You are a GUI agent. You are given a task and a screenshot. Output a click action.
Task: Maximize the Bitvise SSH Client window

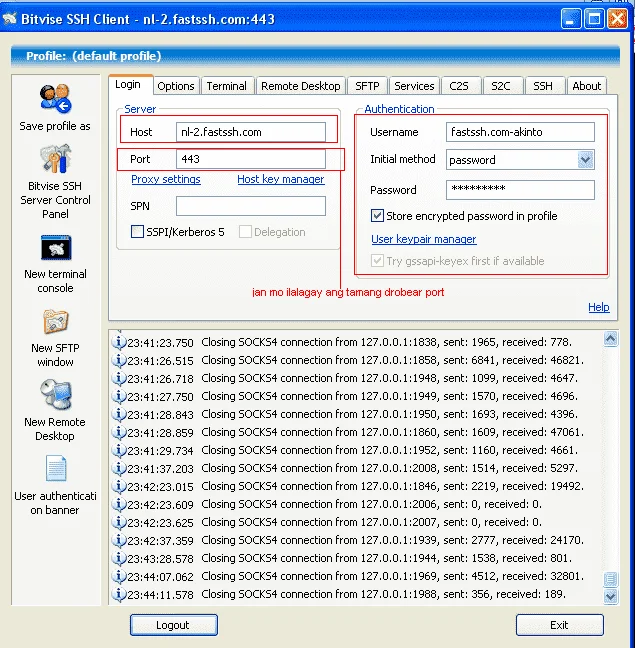594,19
